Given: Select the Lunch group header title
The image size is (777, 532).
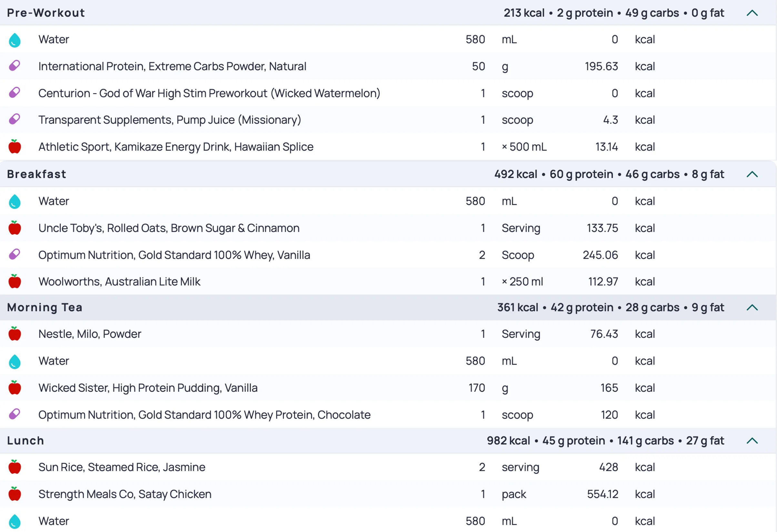Looking at the screenshot, I should pos(26,441).
